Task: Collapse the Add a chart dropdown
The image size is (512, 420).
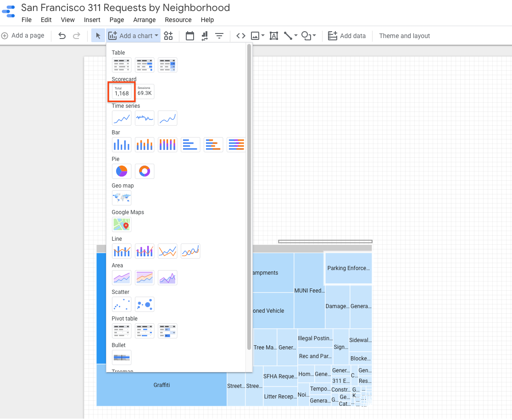Action: (134, 36)
